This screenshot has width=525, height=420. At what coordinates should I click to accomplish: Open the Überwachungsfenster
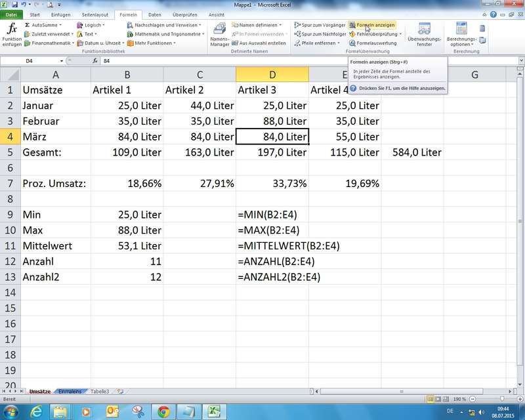pos(424,33)
